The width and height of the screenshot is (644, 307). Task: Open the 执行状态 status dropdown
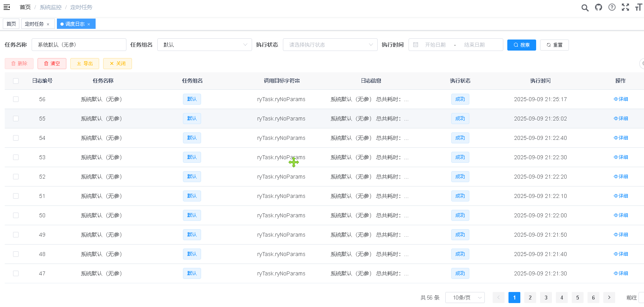(x=330, y=45)
